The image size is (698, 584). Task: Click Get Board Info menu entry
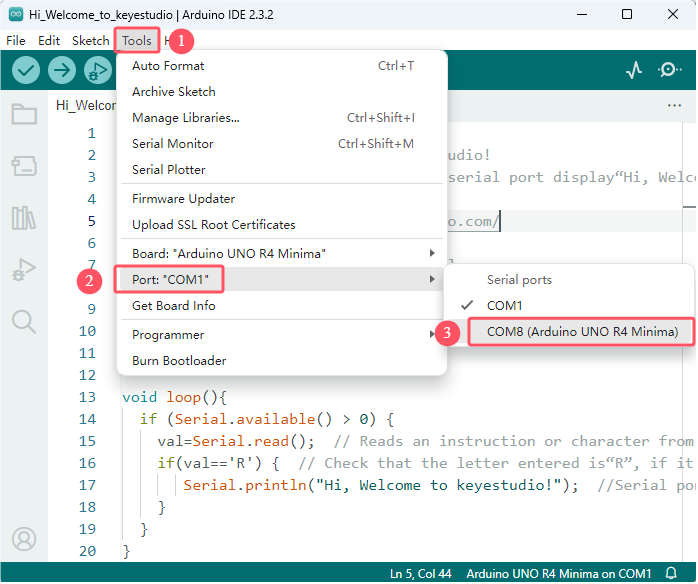point(282,306)
